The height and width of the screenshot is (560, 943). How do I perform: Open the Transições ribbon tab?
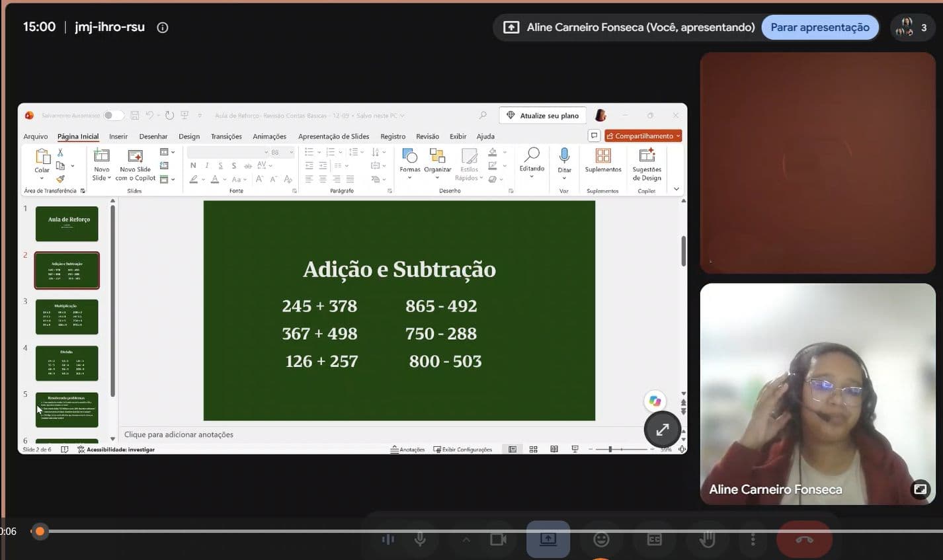(226, 136)
